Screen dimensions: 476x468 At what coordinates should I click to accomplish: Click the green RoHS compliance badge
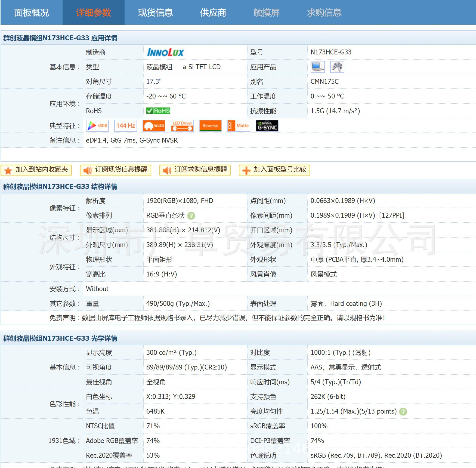158,111
